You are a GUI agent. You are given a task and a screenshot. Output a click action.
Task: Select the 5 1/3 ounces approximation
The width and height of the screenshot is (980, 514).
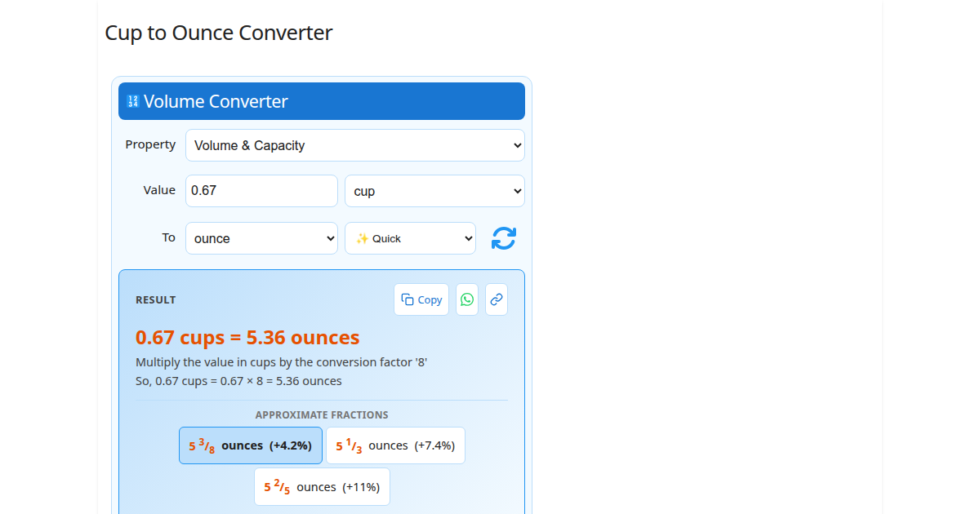click(395, 445)
